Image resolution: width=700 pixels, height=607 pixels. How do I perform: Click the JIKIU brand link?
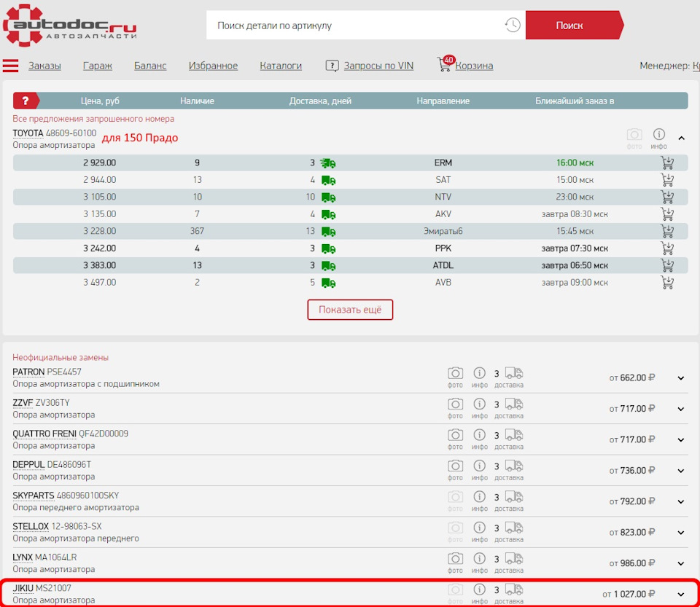(23, 588)
